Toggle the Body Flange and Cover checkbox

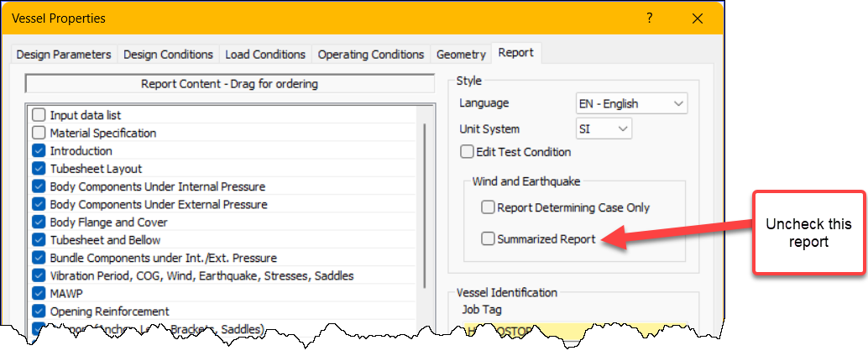point(39,222)
